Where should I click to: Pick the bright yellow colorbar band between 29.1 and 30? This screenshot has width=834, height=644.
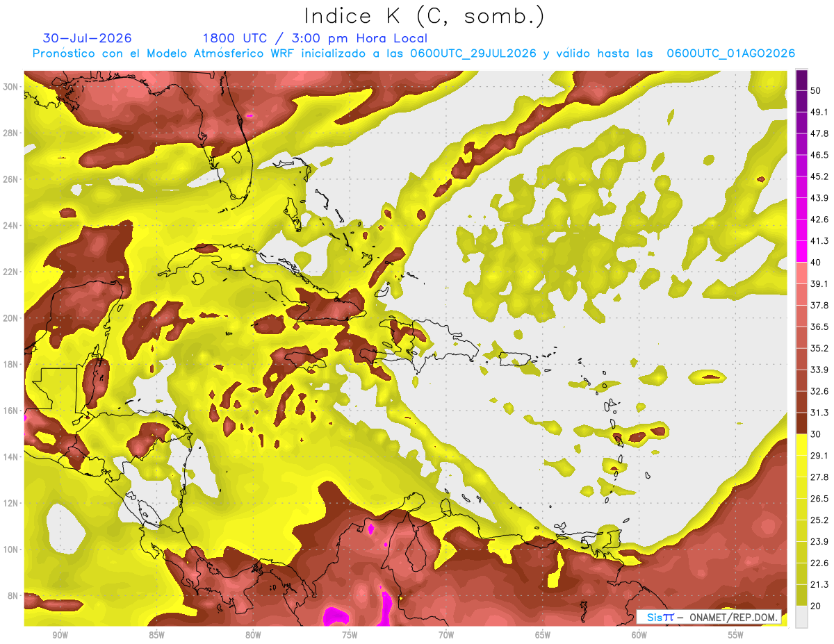click(801, 445)
